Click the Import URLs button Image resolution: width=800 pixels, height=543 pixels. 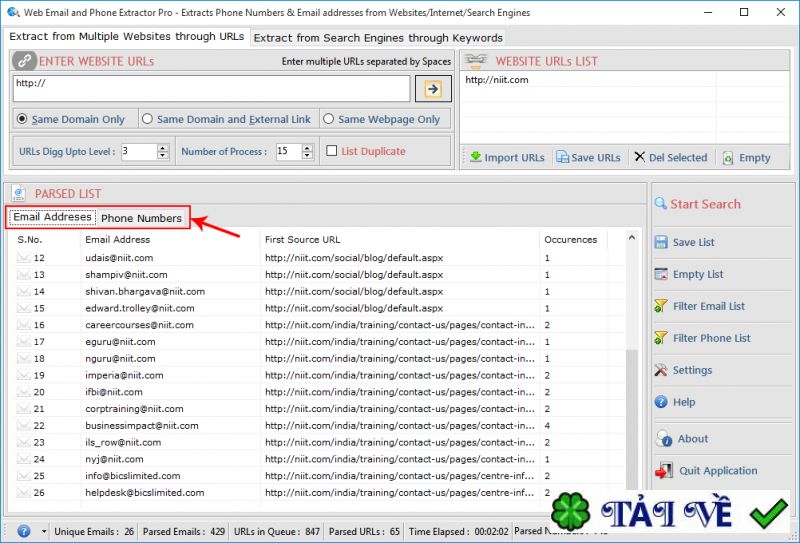507,158
